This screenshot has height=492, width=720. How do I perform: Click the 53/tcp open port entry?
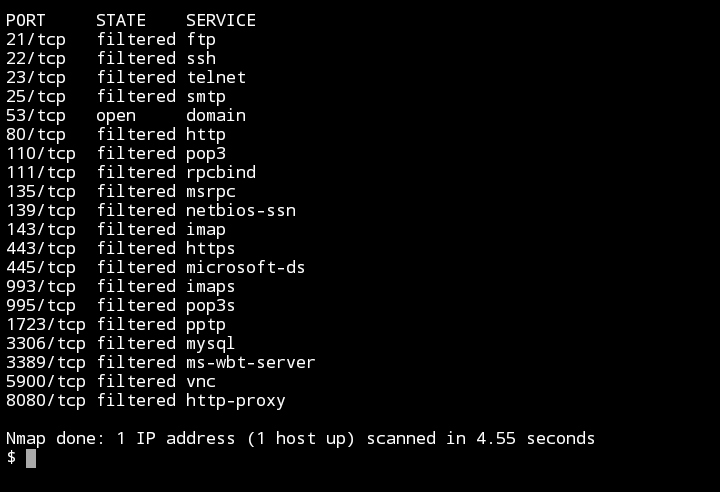tap(36, 116)
